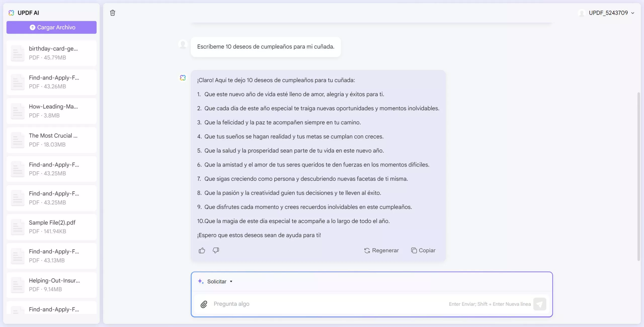The image size is (644, 327).
Task: Click the Cargar Archivo button
Action: tap(52, 27)
